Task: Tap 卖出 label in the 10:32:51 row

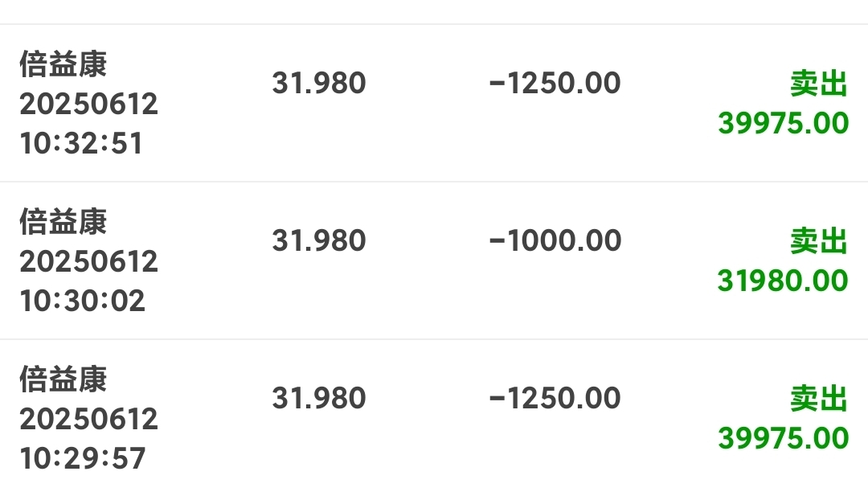Action: (x=818, y=84)
